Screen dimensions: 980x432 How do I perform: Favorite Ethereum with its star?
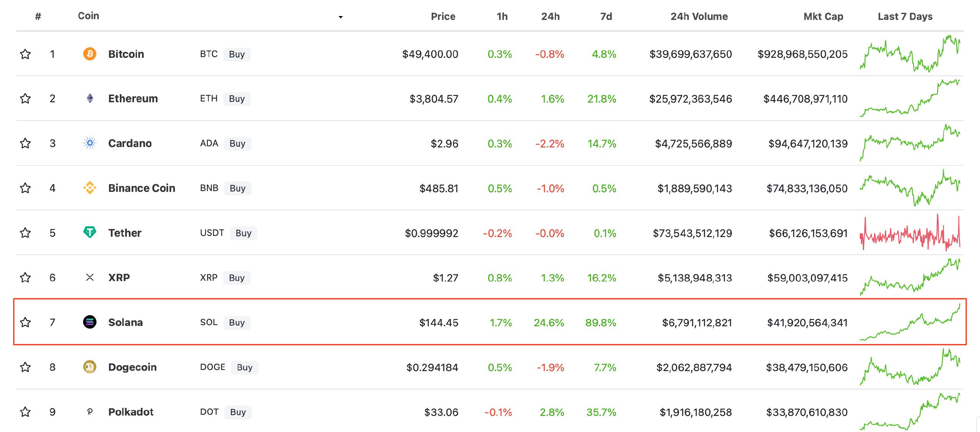coord(25,98)
